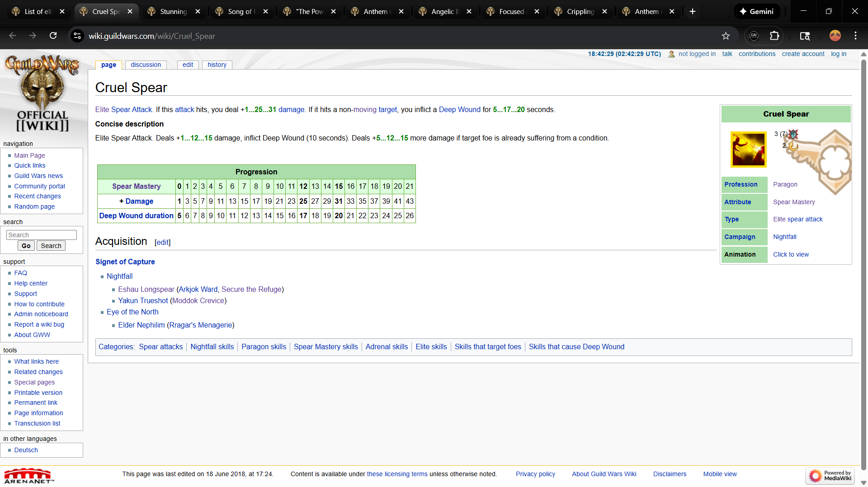
Task: Open Signet of Capture link
Action: coord(125,262)
